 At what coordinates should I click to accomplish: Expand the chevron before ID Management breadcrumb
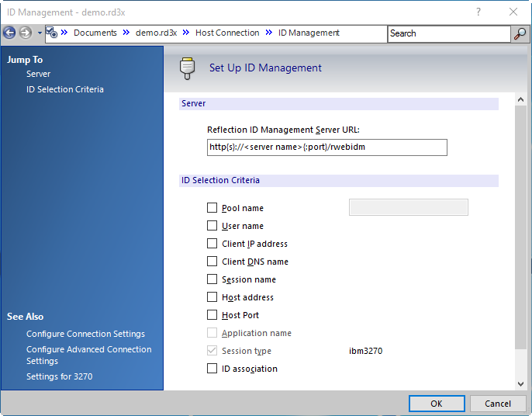click(269, 33)
